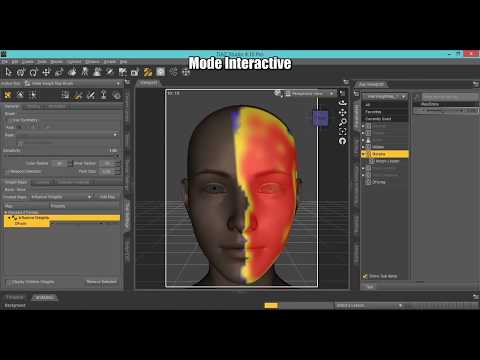Click the last round icon in brush mode row

(x=116, y=95)
